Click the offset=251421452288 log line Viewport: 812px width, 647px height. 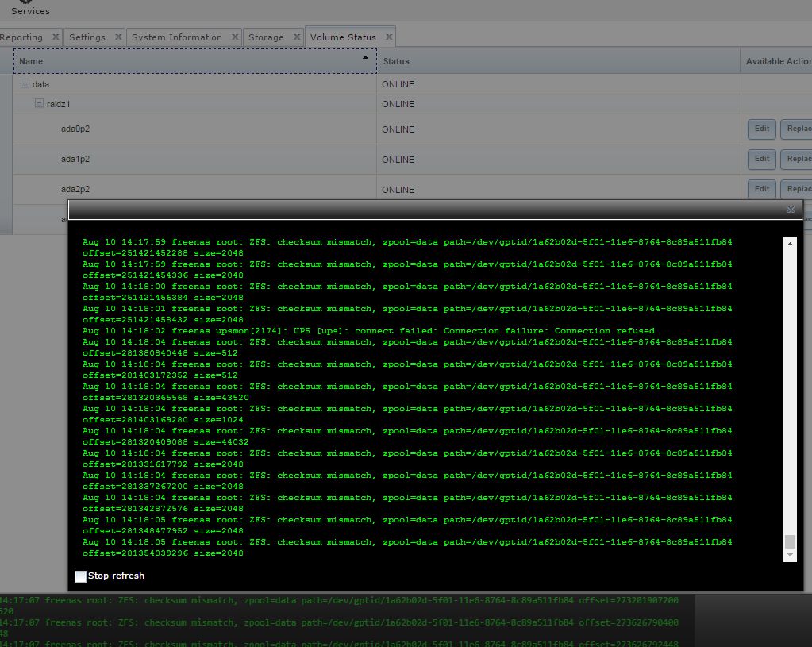tap(163, 252)
